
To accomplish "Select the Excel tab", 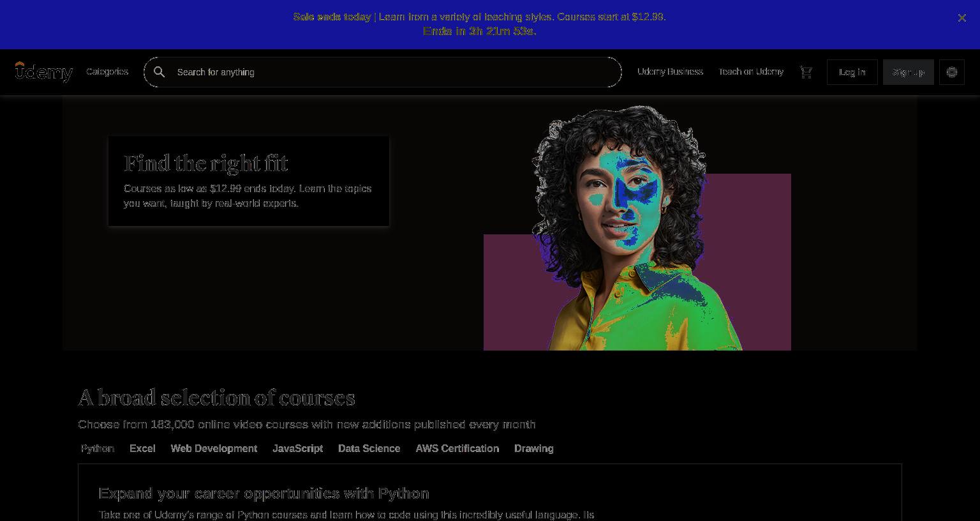I will [x=142, y=448].
